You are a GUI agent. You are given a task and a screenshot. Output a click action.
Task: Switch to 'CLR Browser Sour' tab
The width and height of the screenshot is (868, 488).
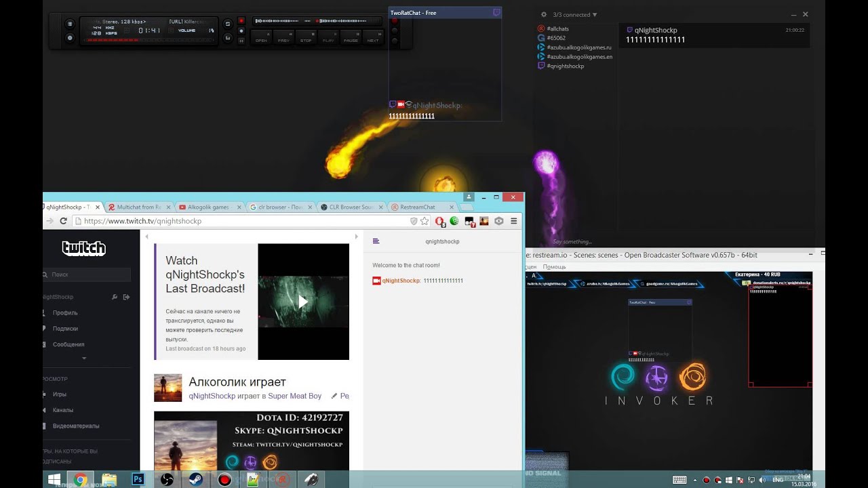[x=350, y=207]
